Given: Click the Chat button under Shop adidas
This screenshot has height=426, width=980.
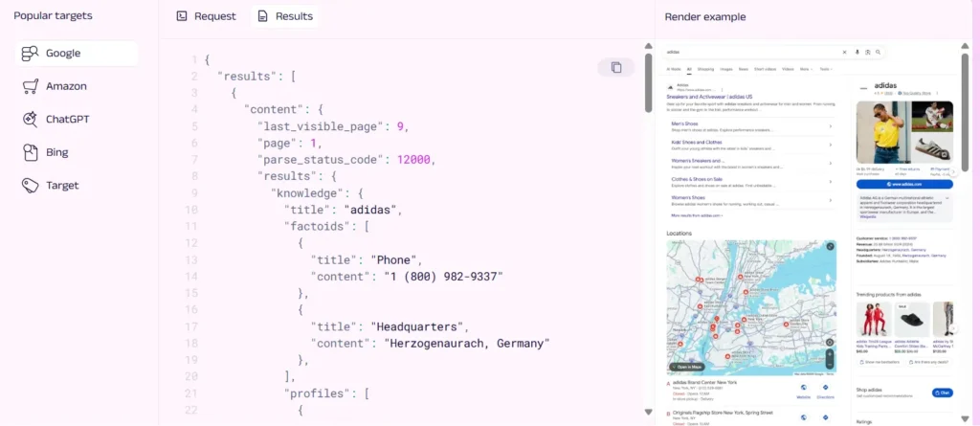Looking at the screenshot, I should (x=942, y=392).
